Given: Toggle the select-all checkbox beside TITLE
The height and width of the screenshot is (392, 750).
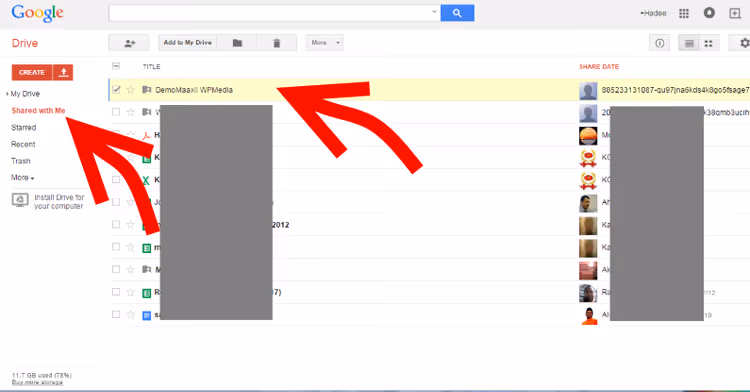Looking at the screenshot, I should (116, 66).
